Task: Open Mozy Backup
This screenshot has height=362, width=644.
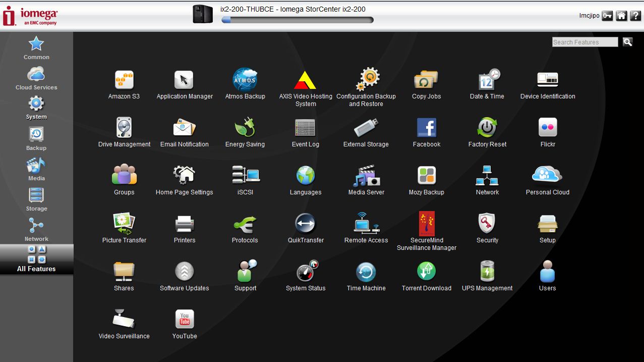Action: click(427, 180)
